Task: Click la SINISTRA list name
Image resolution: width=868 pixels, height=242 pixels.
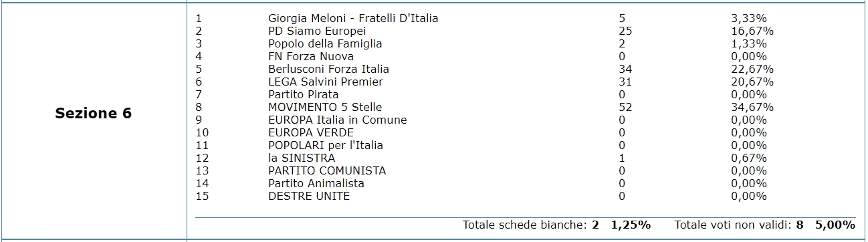Action: click(x=302, y=158)
